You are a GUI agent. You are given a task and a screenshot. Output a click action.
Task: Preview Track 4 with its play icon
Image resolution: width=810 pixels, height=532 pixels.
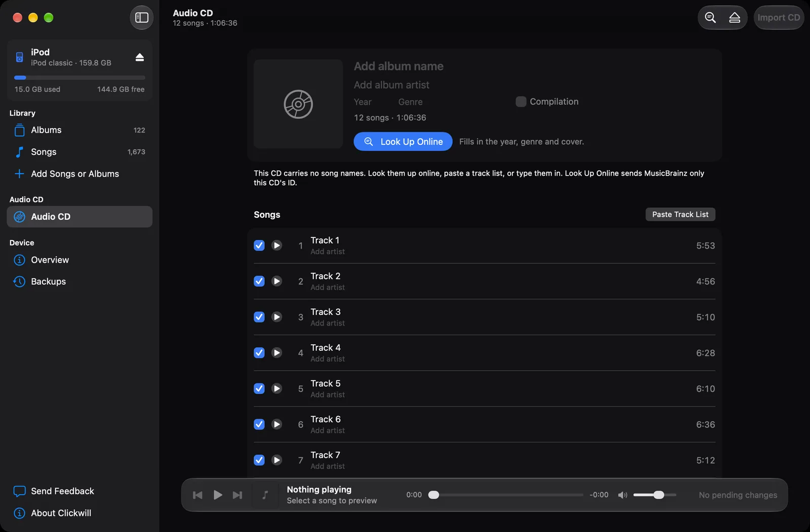tap(277, 353)
